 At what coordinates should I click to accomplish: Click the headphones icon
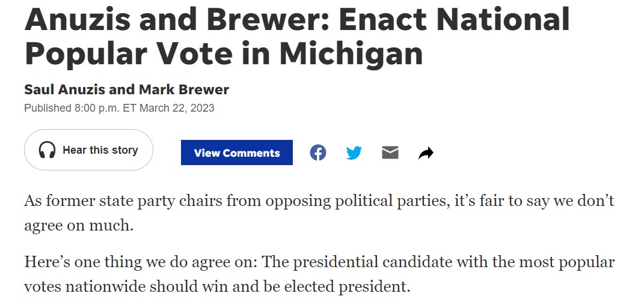[x=47, y=150]
